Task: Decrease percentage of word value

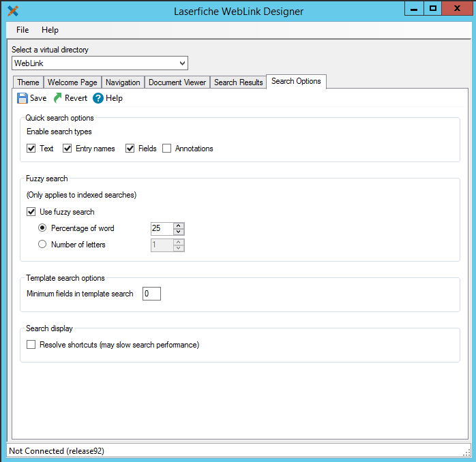Action: [x=179, y=232]
